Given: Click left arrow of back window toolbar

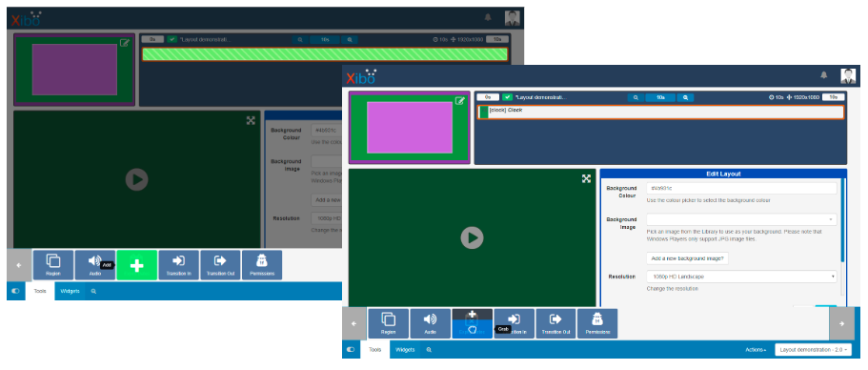Looking at the screenshot, I should coord(19,265).
